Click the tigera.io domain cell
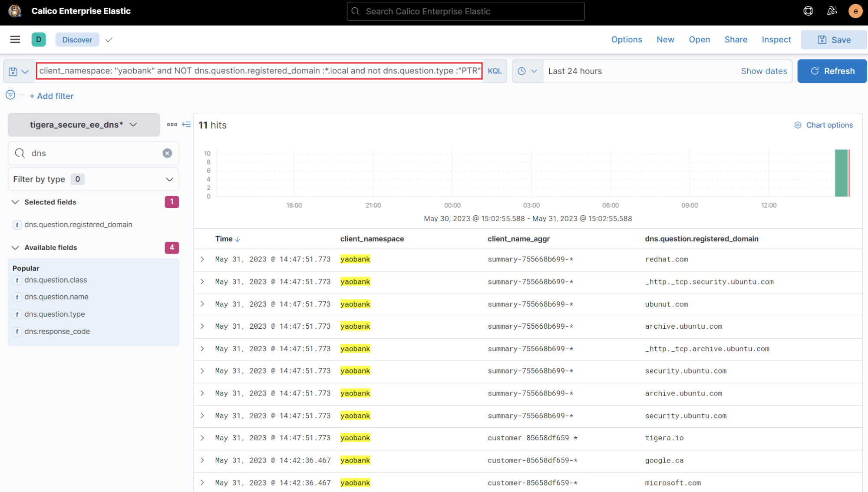This screenshot has height=492, width=868. pos(664,438)
